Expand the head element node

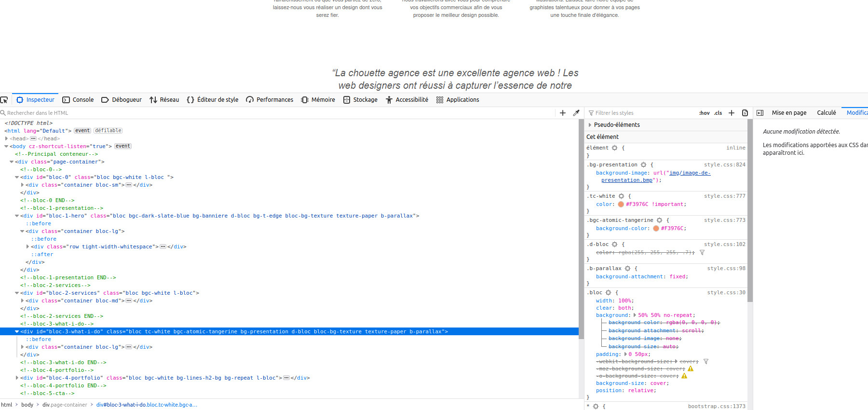[6, 138]
